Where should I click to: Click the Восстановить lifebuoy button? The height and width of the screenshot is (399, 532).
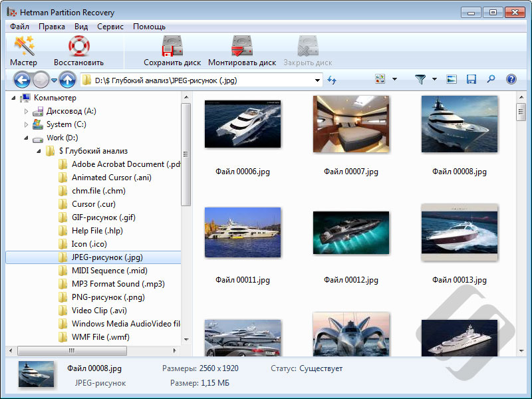click(78, 51)
